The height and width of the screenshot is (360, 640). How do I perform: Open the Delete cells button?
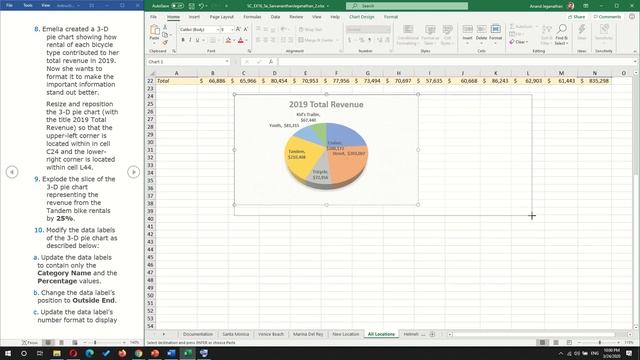pos(482,33)
